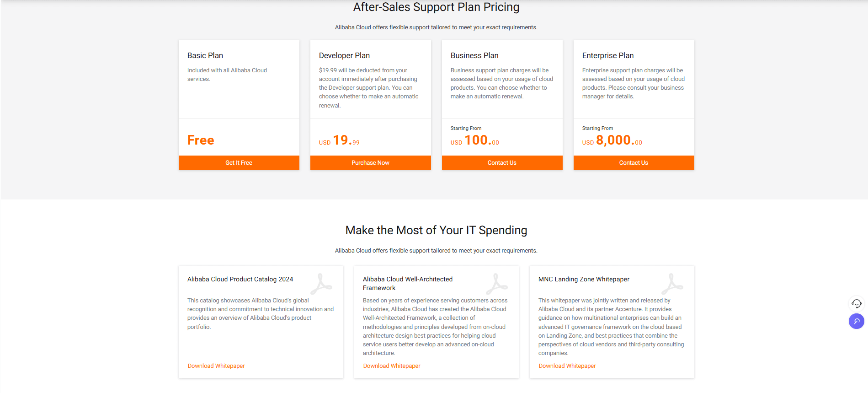This screenshot has height=393, width=868.
Task: Click the purple AI assistant floating button
Action: [x=856, y=321]
